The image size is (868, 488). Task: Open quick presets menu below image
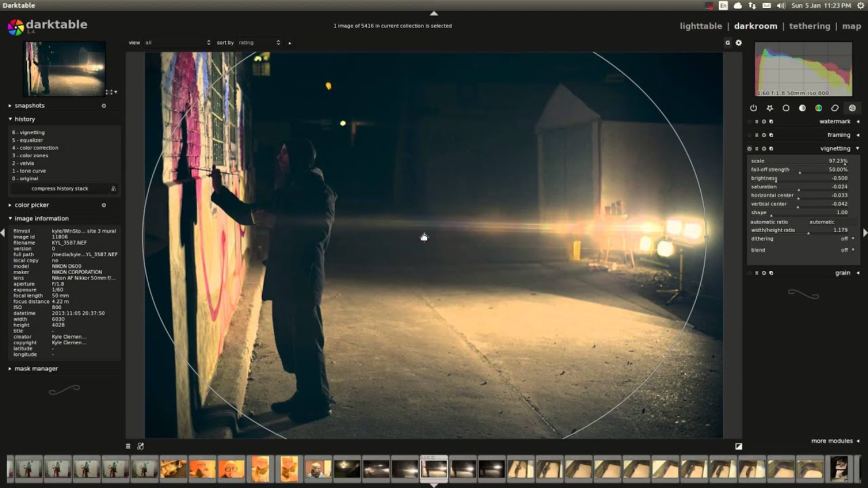pyautogui.click(x=127, y=446)
